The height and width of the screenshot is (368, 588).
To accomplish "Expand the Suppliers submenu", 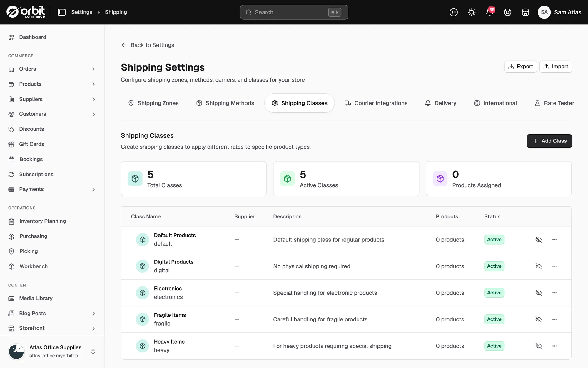I will (93, 99).
